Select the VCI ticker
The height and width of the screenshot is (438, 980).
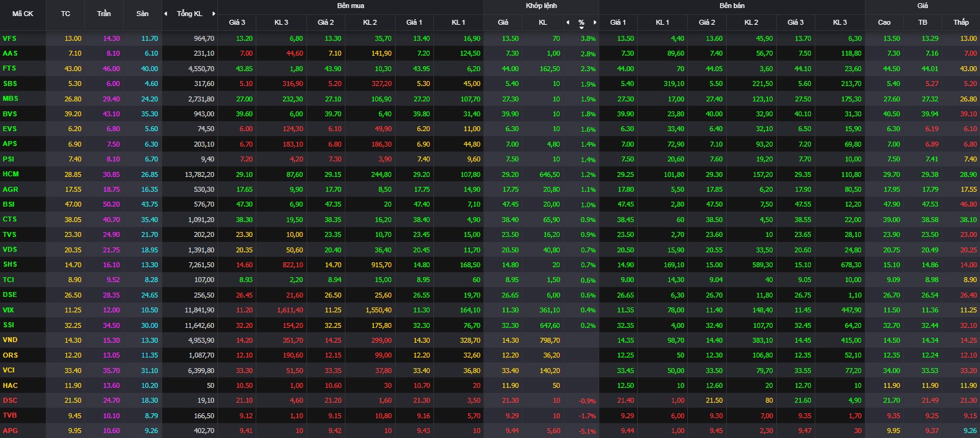(x=9, y=370)
